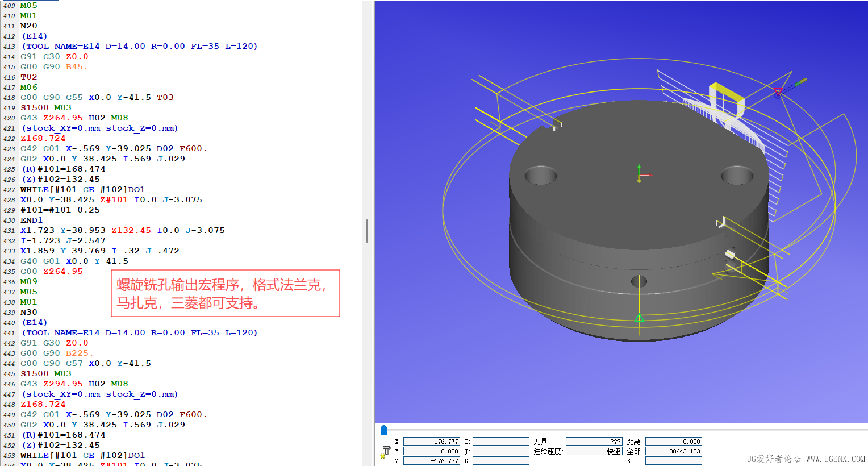The image size is (868, 466).
Task: Click the X coordinate field showing 176.777
Action: click(431, 442)
